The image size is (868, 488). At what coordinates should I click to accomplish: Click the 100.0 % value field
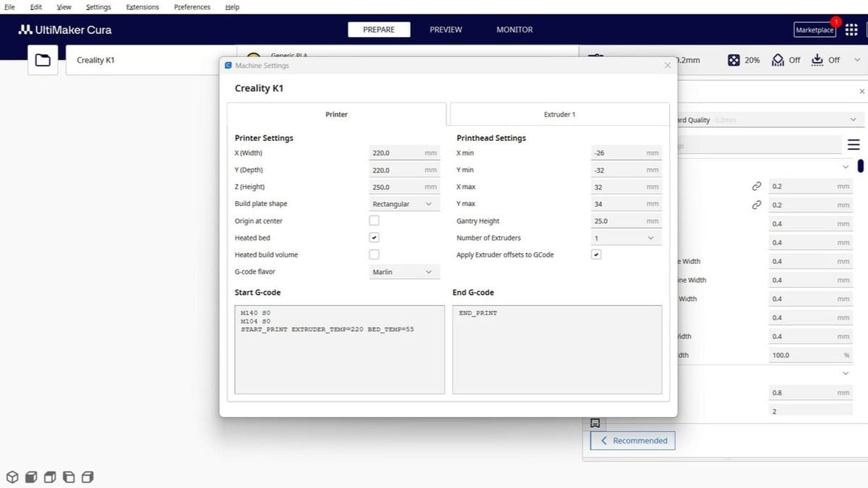tap(811, 355)
